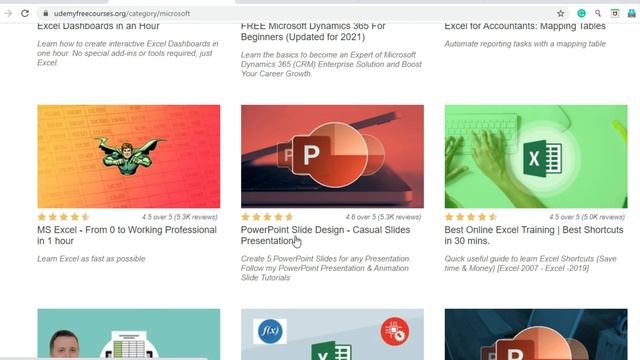The width and height of the screenshot is (640, 360).
Task: Open Best Online Excel Training | Best Shortcuts
Action: [534, 235]
